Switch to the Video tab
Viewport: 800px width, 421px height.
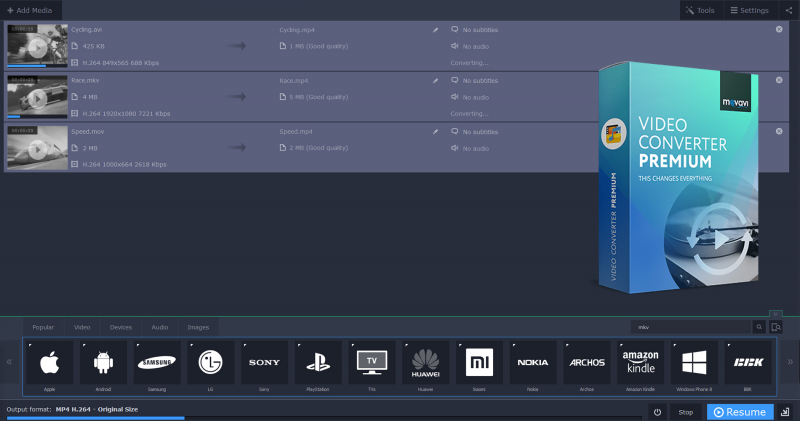point(82,328)
